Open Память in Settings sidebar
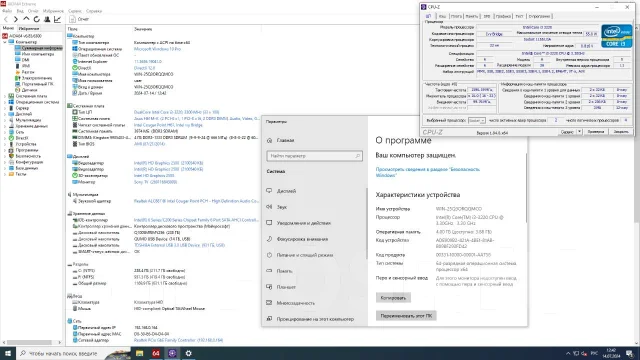The height and width of the screenshot is (360, 640). click(x=284, y=271)
